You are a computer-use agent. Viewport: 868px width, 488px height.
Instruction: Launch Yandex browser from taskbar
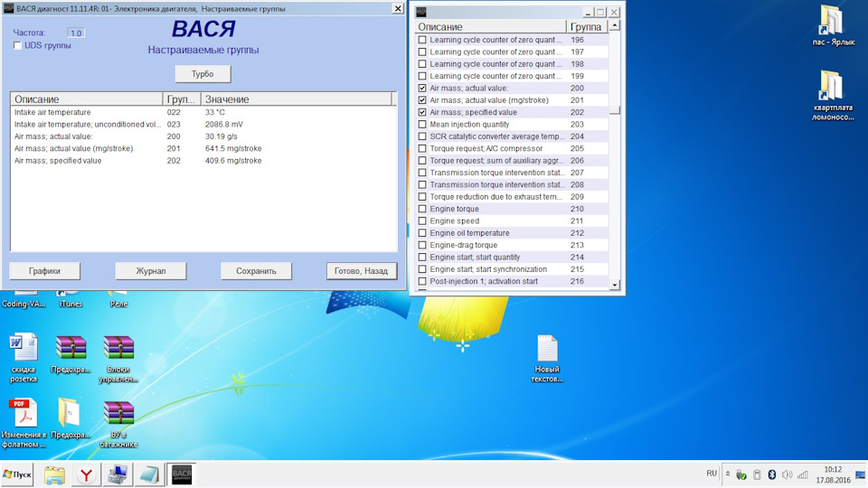86,474
